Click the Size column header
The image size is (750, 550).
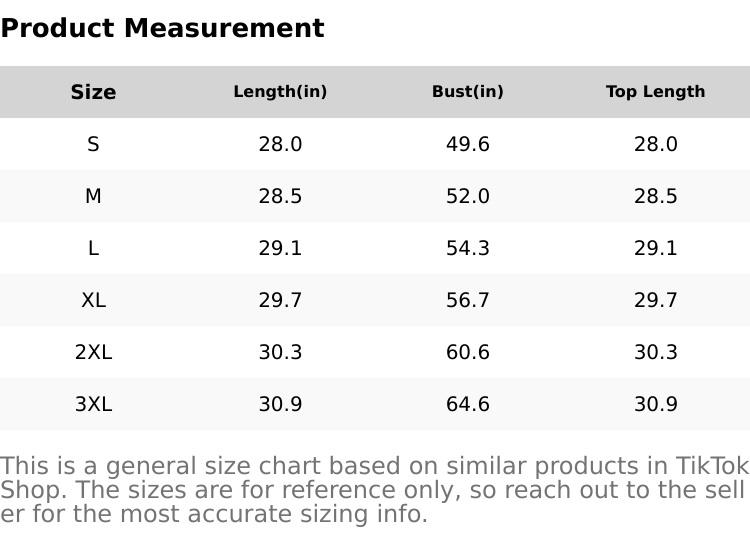tap(93, 92)
